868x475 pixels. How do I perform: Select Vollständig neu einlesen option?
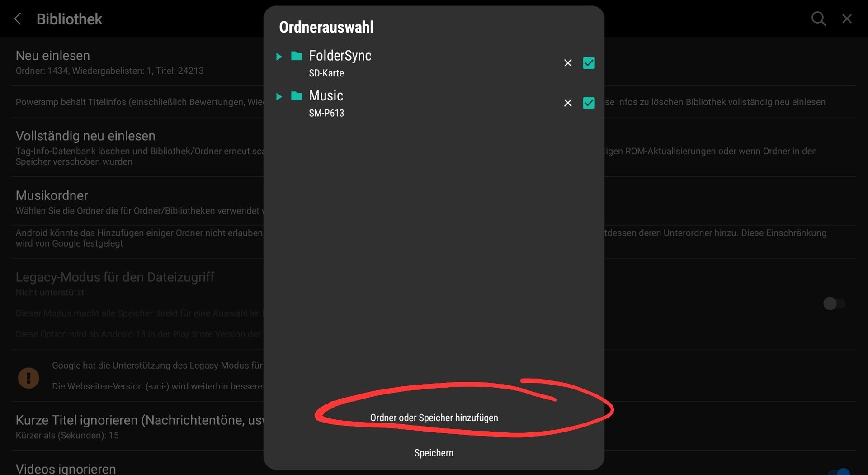(x=85, y=136)
